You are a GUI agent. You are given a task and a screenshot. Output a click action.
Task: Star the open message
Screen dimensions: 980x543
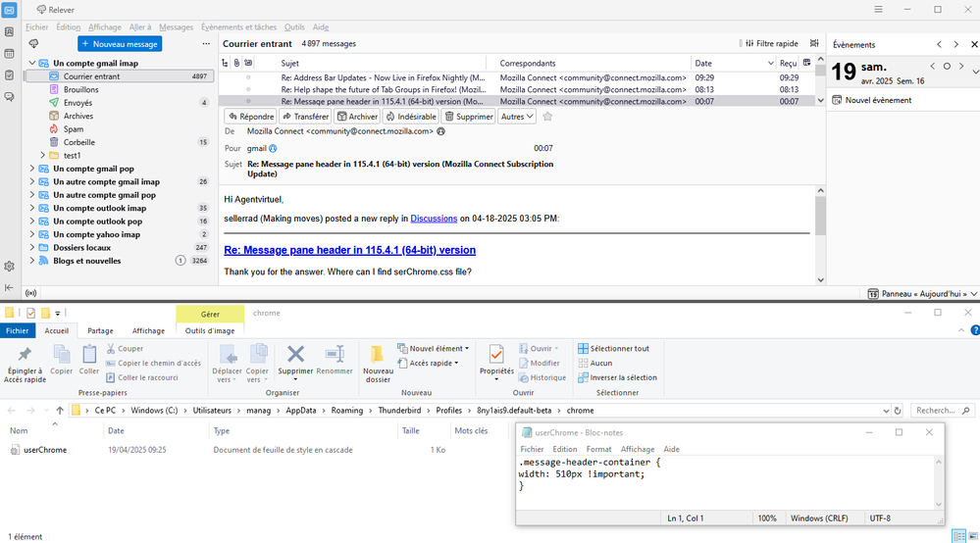click(x=547, y=116)
